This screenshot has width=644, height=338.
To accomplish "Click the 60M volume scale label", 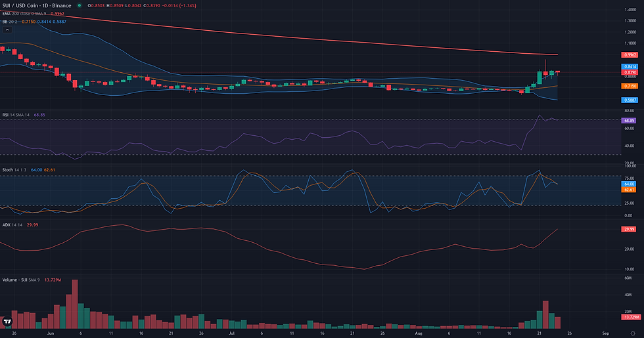I will tap(628, 278).
